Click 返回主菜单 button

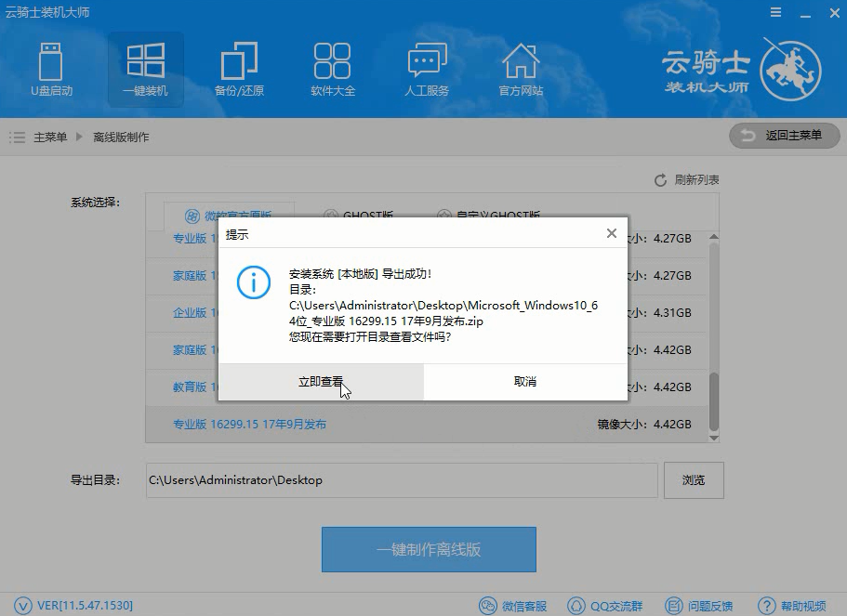click(x=785, y=136)
